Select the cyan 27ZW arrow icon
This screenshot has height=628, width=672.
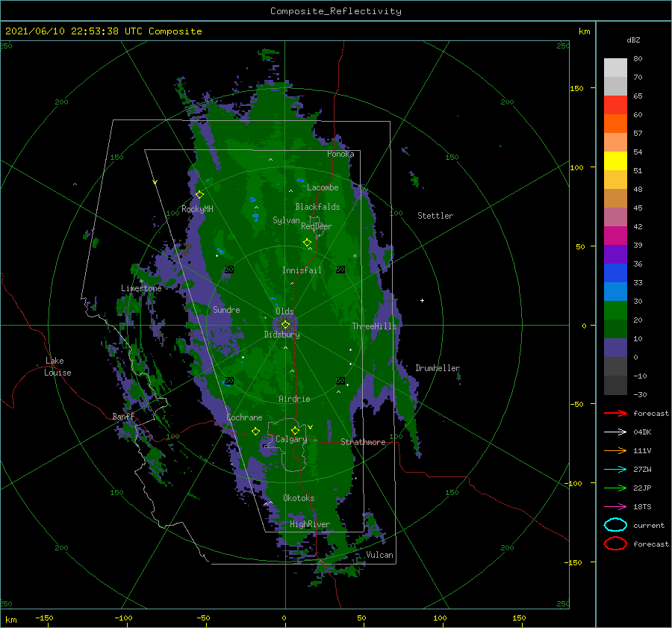(615, 470)
